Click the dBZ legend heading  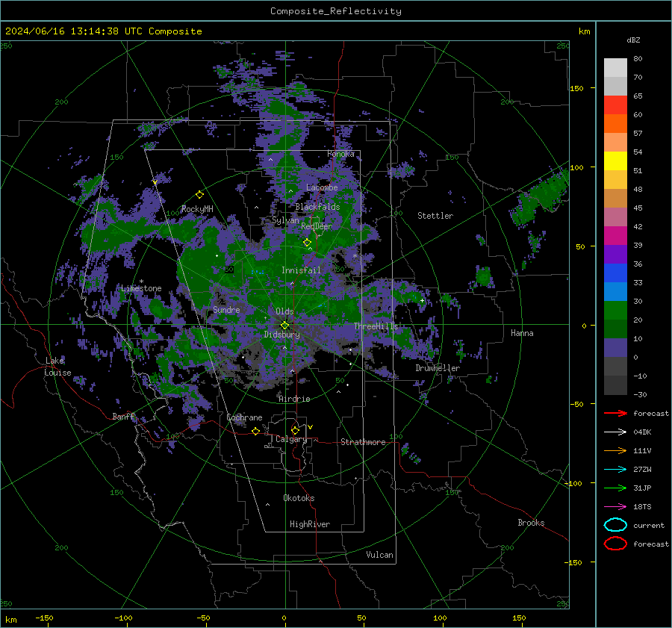[633, 40]
